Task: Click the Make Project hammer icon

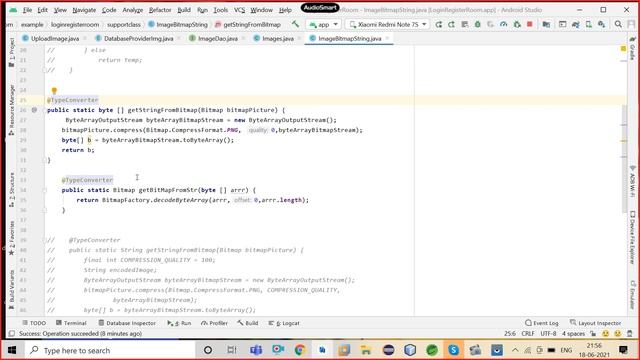Action: [295, 24]
